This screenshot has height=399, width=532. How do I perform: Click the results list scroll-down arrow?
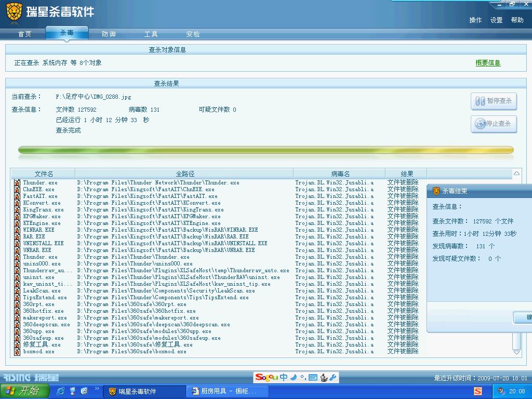pyautogui.click(x=516, y=352)
